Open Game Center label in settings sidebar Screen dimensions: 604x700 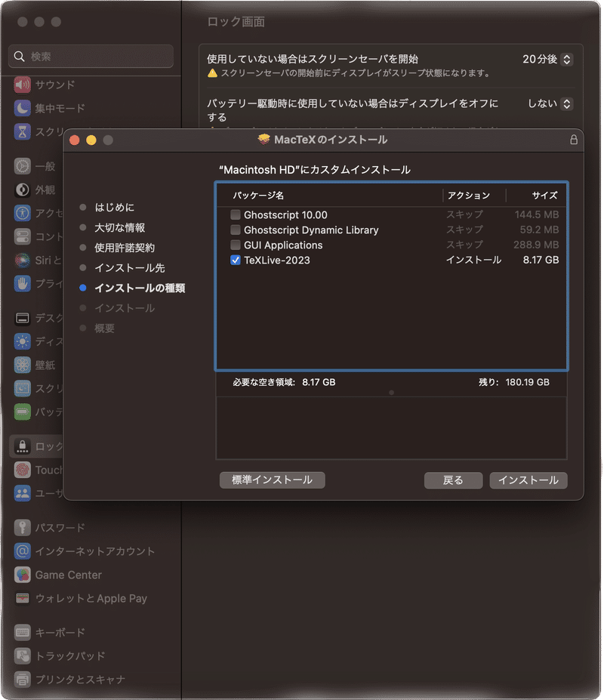tap(68, 575)
